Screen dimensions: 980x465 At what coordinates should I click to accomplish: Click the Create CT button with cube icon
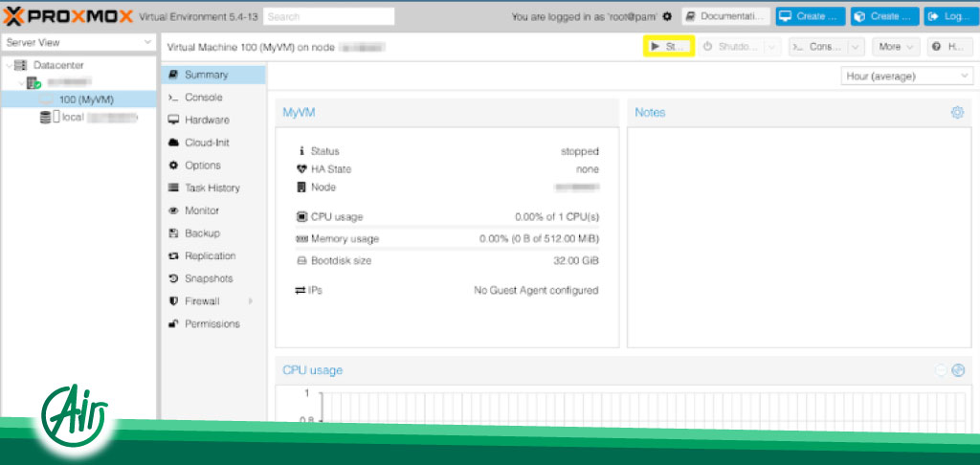(x=884, y=17)
